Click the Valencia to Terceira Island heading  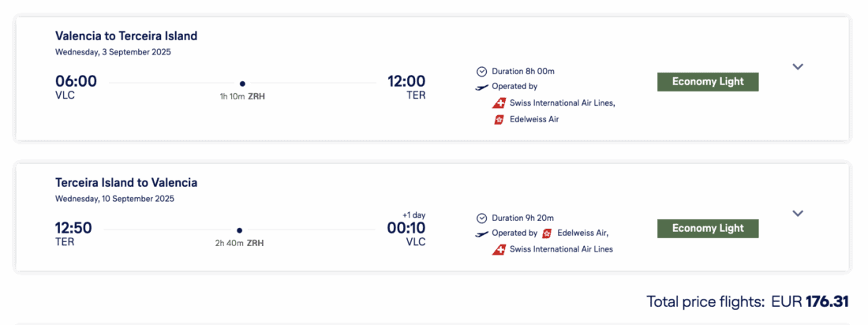pos(126,35)
